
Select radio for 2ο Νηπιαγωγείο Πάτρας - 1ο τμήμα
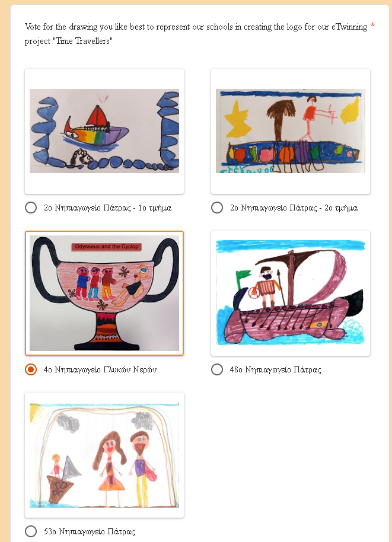pos(31,208)
